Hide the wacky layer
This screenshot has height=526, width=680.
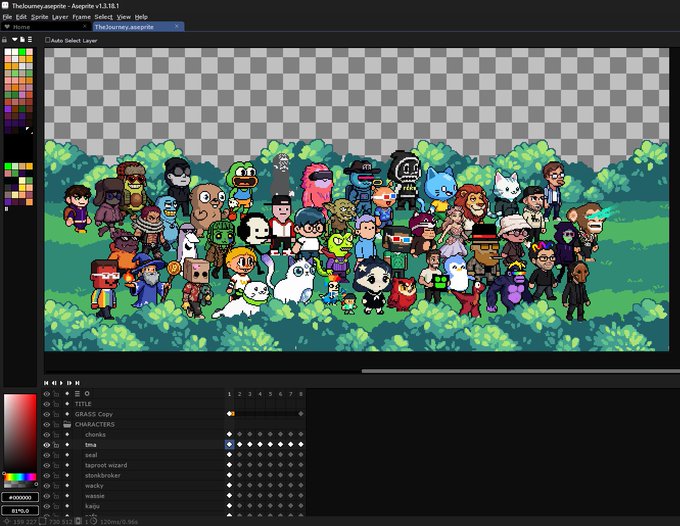tap(46, 486)
